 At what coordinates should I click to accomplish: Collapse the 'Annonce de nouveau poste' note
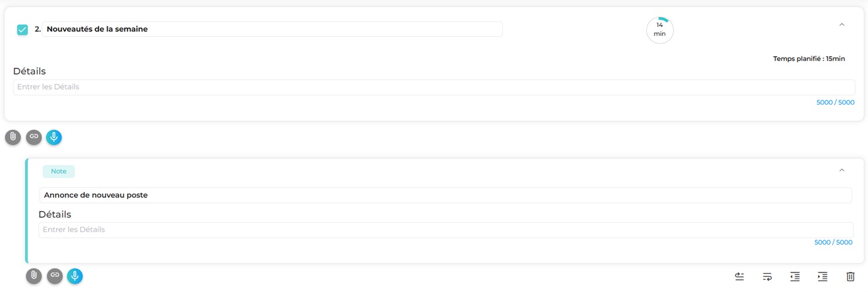tap(841, 170)
